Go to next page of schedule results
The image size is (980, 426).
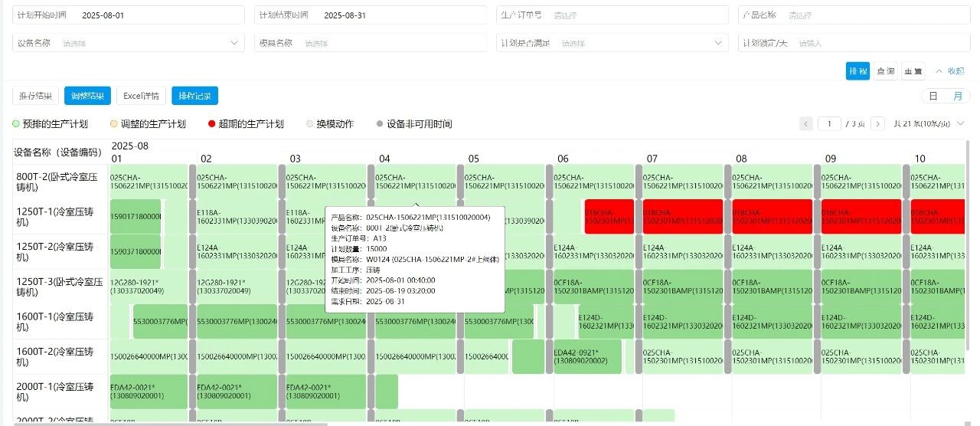coord(877,123)
